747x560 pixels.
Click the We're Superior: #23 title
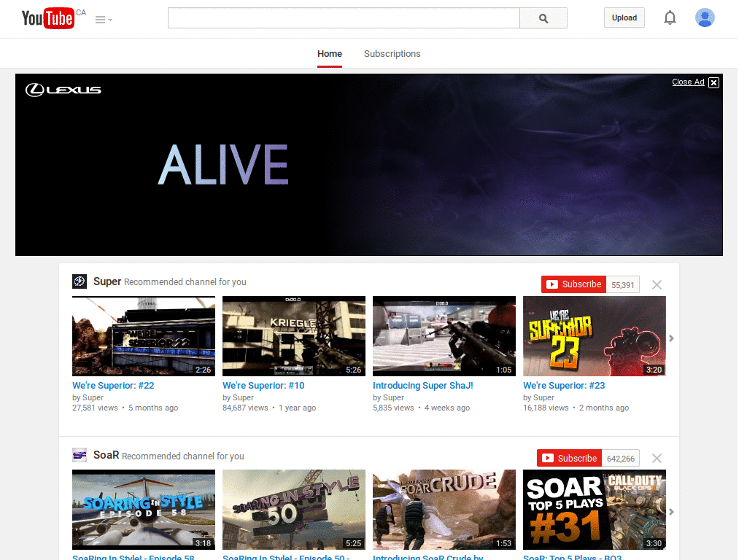pos(564,385)
